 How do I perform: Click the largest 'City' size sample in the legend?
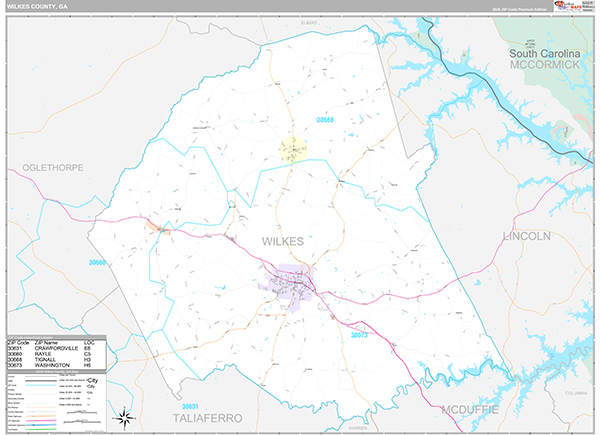coord(93,380)
